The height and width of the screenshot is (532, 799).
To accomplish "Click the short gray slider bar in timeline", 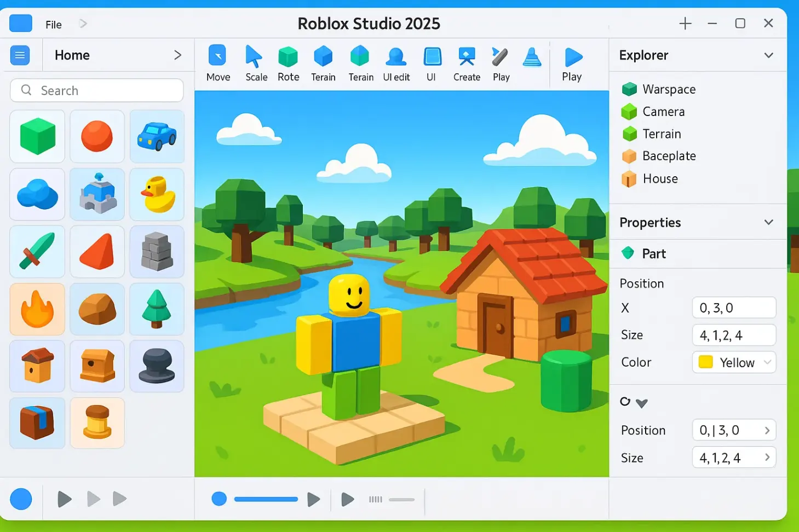I will pos(402,500).
